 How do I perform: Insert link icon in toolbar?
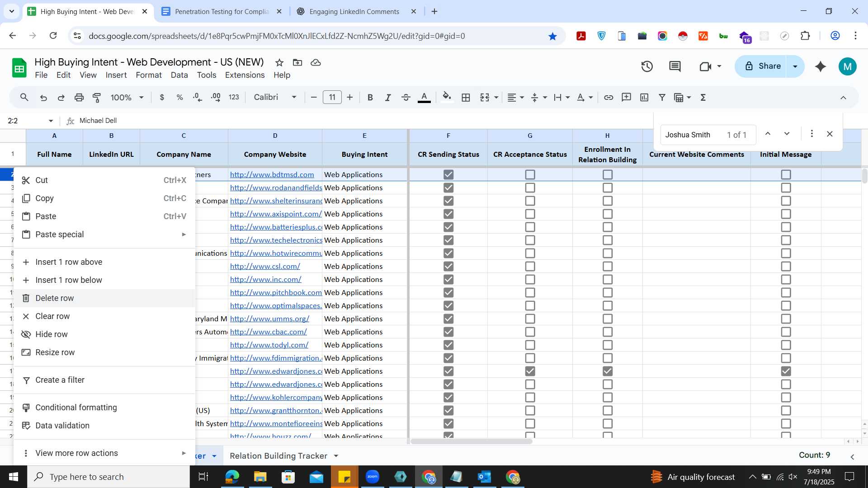[609, 98]
